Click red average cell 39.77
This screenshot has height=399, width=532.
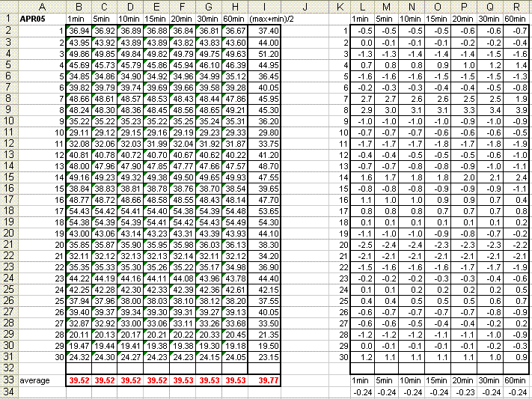264,380
